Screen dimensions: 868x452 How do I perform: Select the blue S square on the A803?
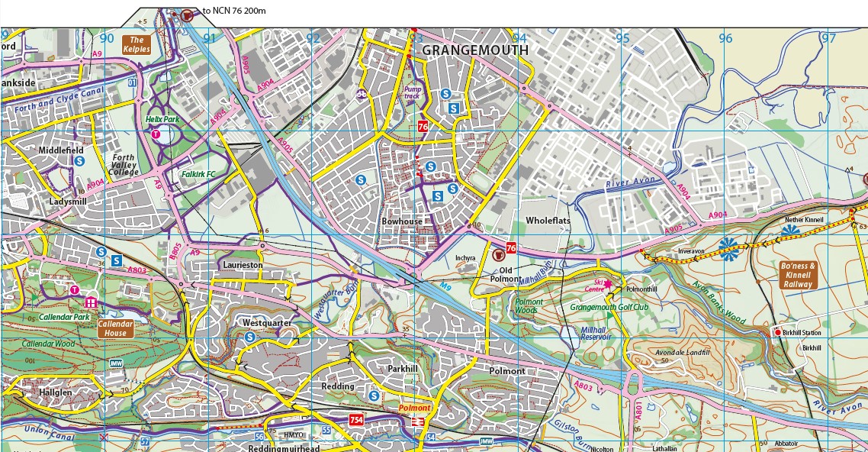tap(117, 260)
